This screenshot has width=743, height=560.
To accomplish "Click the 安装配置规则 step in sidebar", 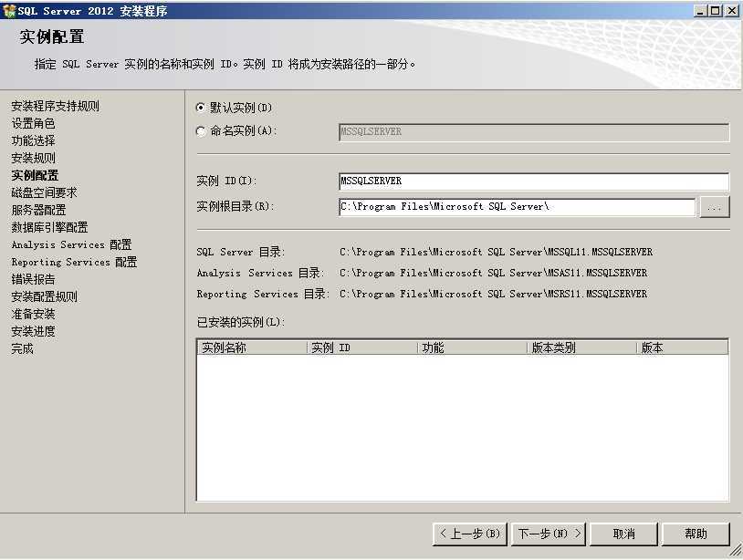I will [x=44, y=296].
